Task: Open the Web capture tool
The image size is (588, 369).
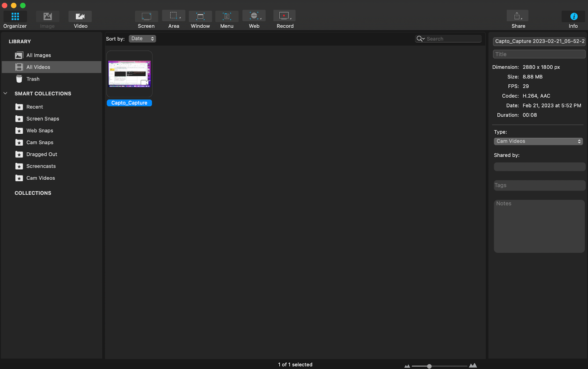Action: click(x=254, y=17)
